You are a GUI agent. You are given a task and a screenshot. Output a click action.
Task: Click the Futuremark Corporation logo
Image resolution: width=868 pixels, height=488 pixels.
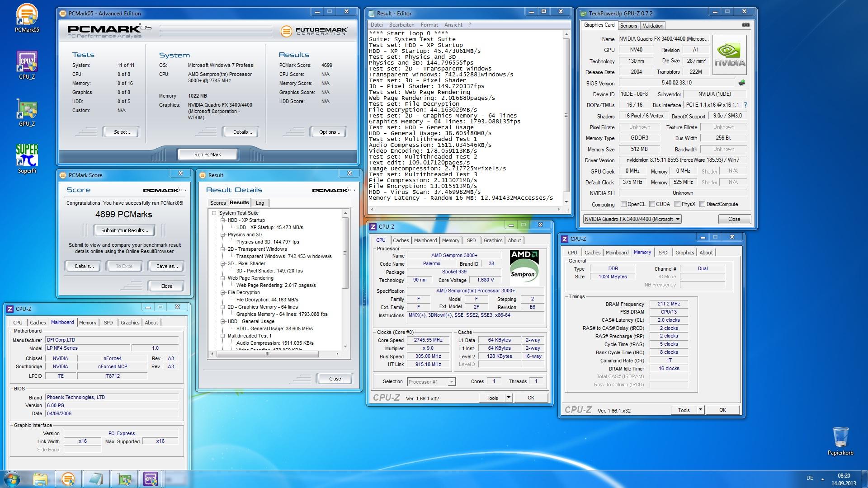tap(314, 31)
